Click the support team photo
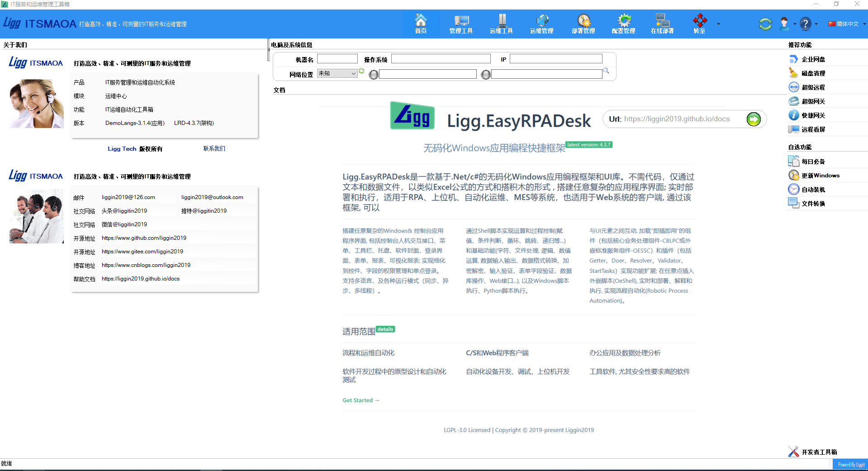The height and width of the screenshot is (471, 868). (x=37, y=217)
